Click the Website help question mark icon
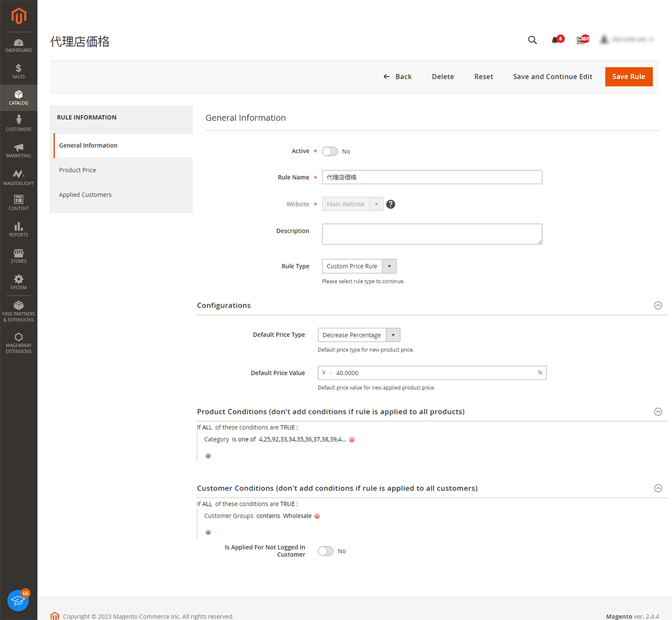 click(391, 204)
